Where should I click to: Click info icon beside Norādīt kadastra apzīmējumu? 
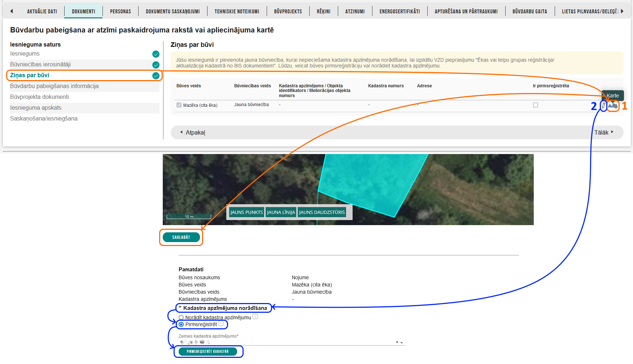(255, 317)
